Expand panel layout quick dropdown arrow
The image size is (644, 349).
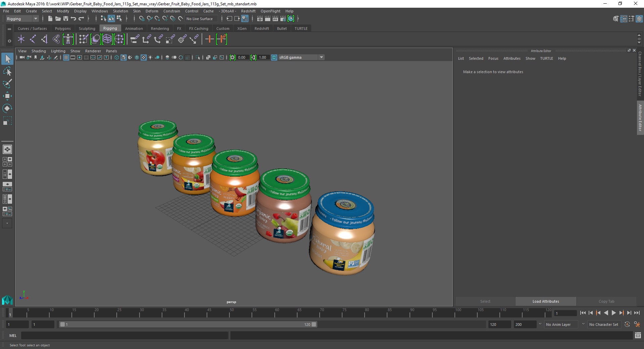coord(7,223)
